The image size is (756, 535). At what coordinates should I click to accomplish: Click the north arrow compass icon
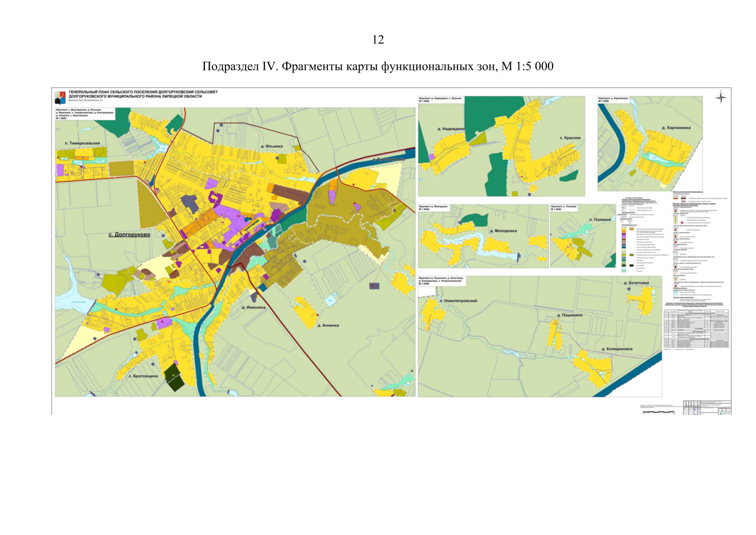pos(720,97)
